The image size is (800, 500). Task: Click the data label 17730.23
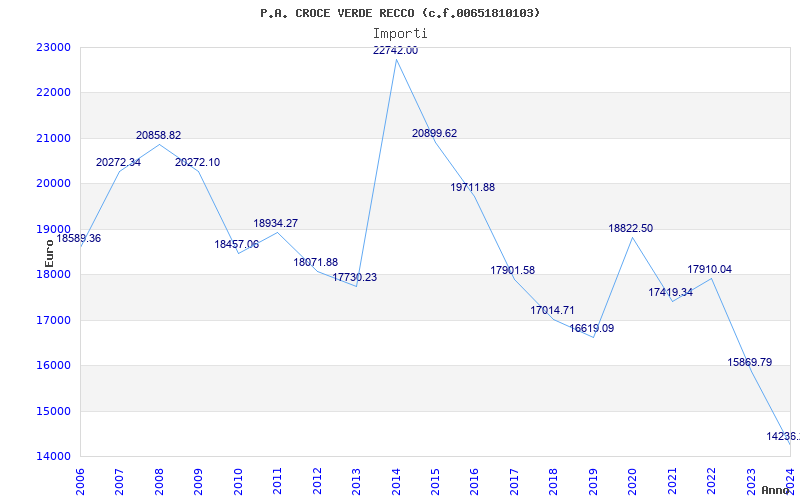355,278
